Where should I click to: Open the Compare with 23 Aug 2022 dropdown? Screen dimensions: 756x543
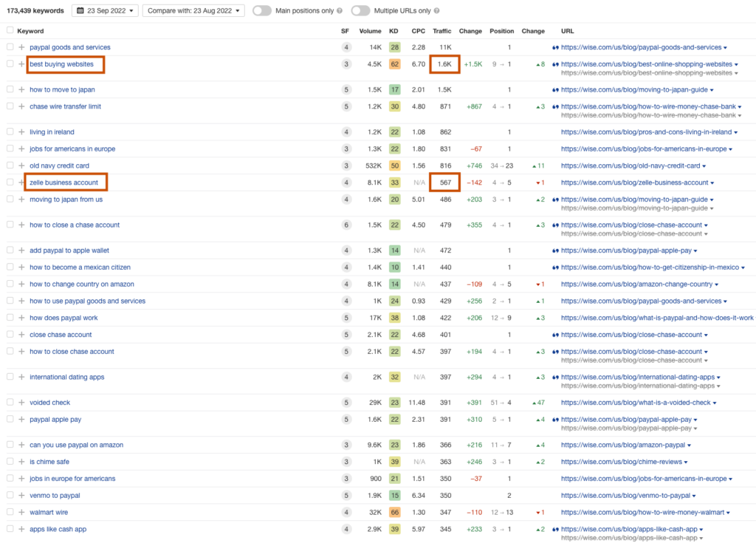click(x=193, y=11)
